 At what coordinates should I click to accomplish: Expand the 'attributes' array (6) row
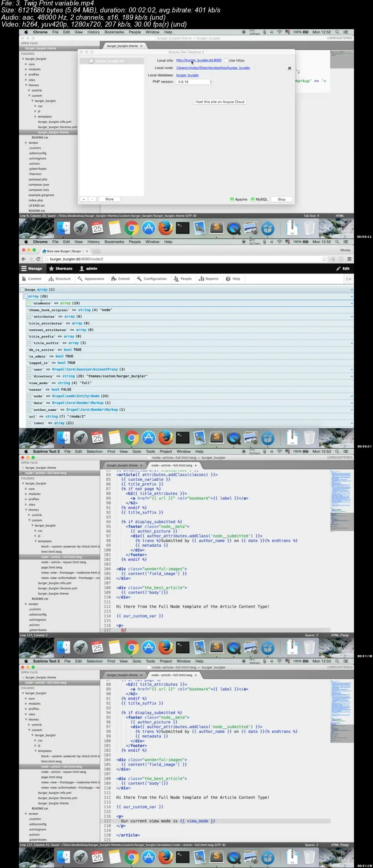tap(29, 317)
